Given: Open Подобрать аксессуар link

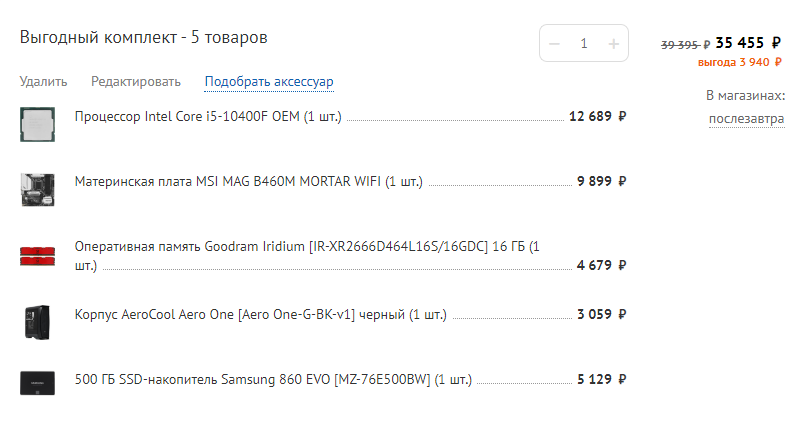Looking at the screenshot, I should click(269, 82).
